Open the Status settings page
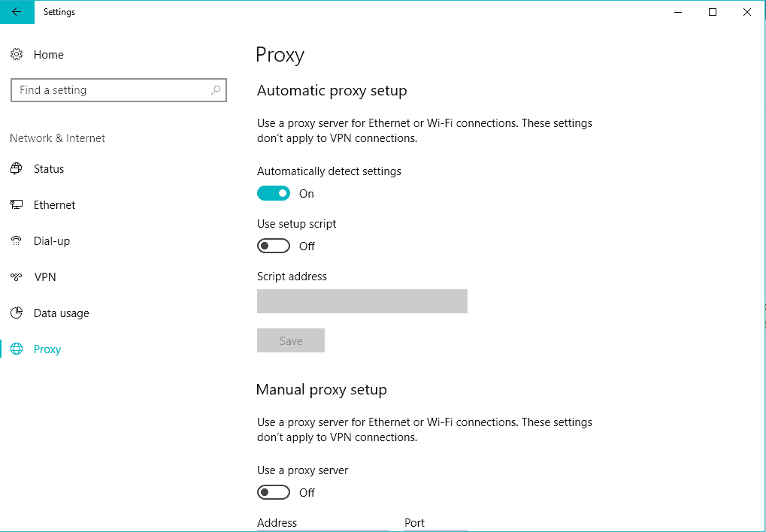The image size is (766, 532). click(49, 169)
